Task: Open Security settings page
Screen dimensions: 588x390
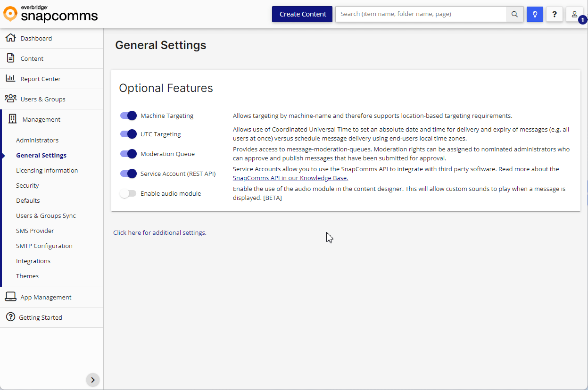Action: tap(27, 185)
